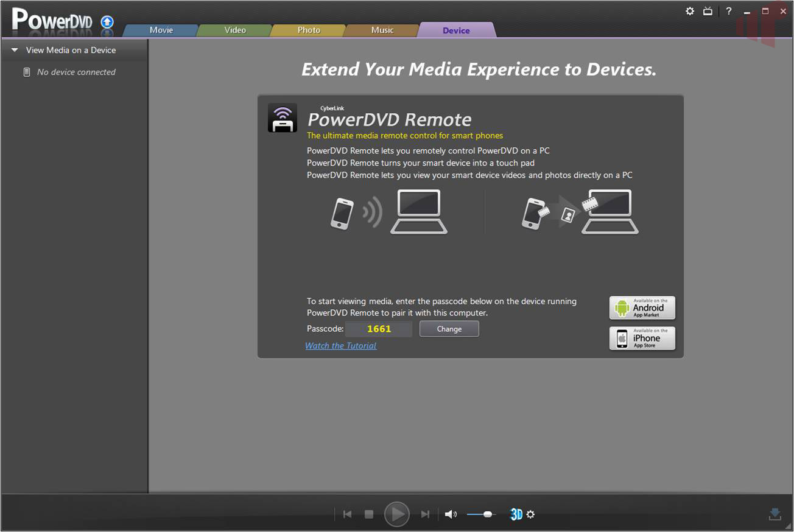Adjust the volume slider
This screenshot has width=794, height=532.
tap(482, 514)
